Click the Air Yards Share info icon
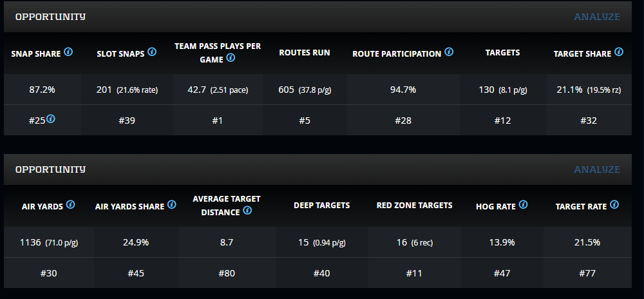 pyautogui.click(x=172, y=205)
